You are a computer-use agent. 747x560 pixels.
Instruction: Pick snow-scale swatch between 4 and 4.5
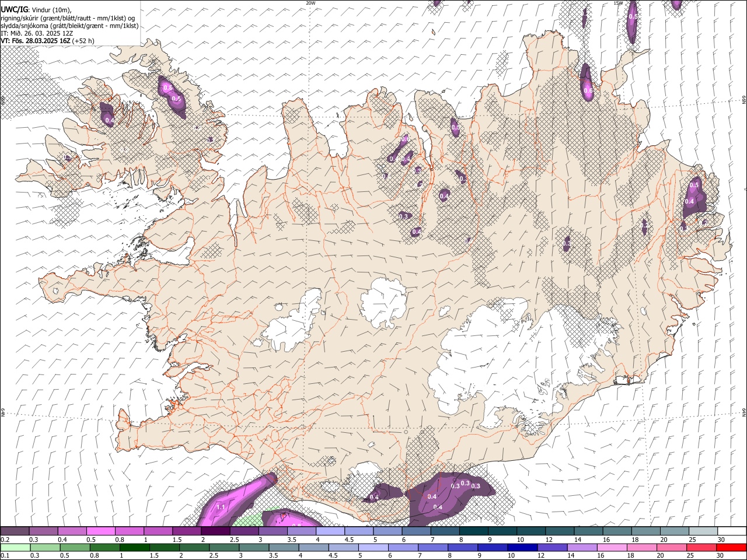tap(330, 531)
